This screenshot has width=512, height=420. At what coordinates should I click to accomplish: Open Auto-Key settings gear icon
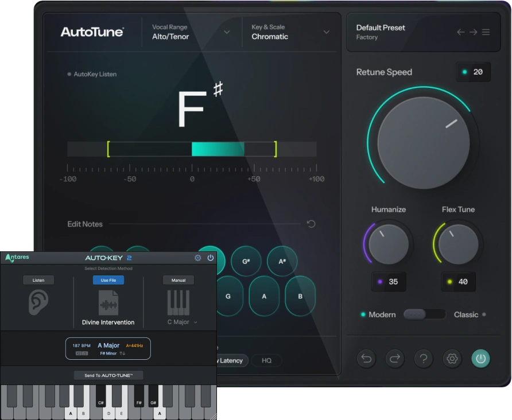tap(198, 258)
